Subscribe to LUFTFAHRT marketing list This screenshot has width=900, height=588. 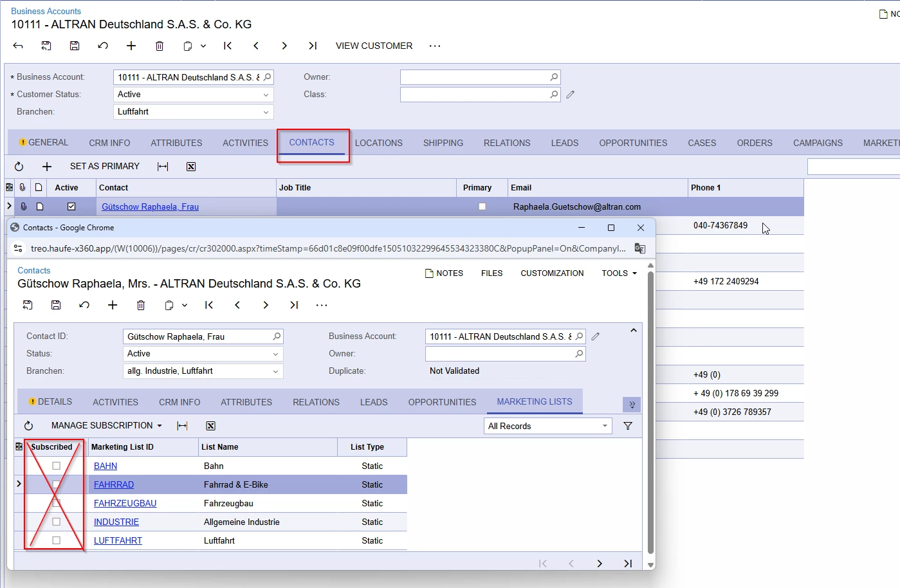[x=56, y=540]
